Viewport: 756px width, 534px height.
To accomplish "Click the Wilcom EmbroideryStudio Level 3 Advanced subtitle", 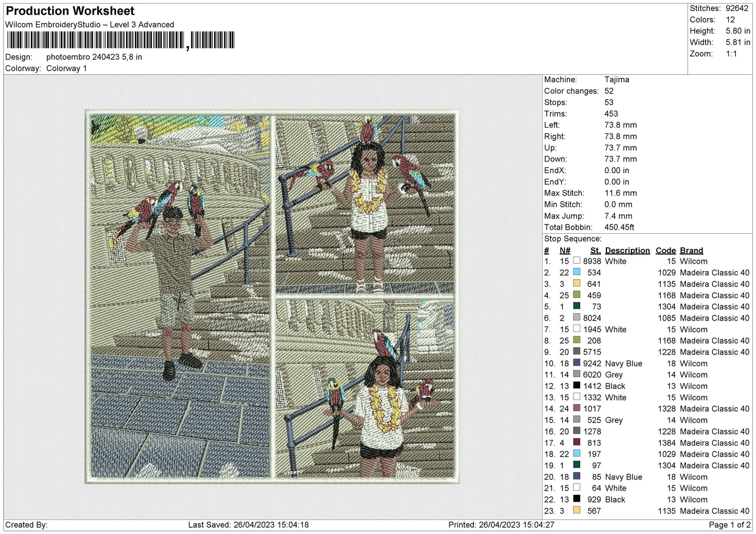I will point(89,25).
